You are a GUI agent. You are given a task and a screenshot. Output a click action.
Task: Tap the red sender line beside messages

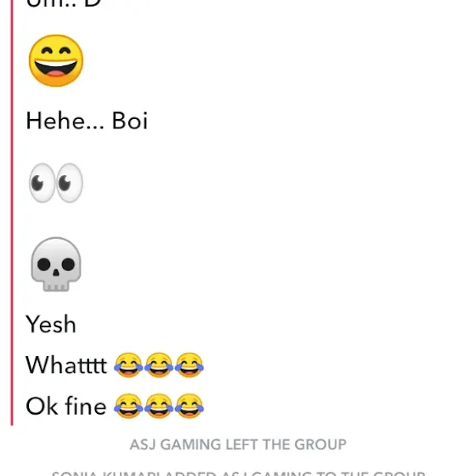click(x=12, y=212)
